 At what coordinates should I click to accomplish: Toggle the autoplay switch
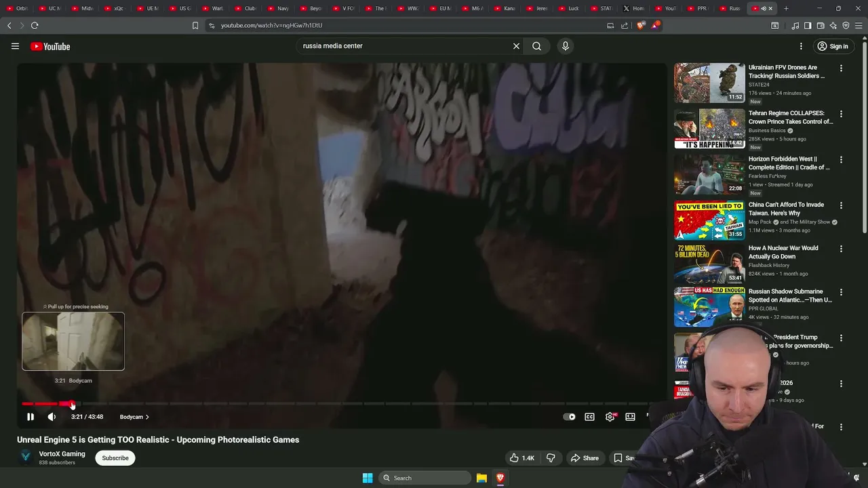(570, 417)
